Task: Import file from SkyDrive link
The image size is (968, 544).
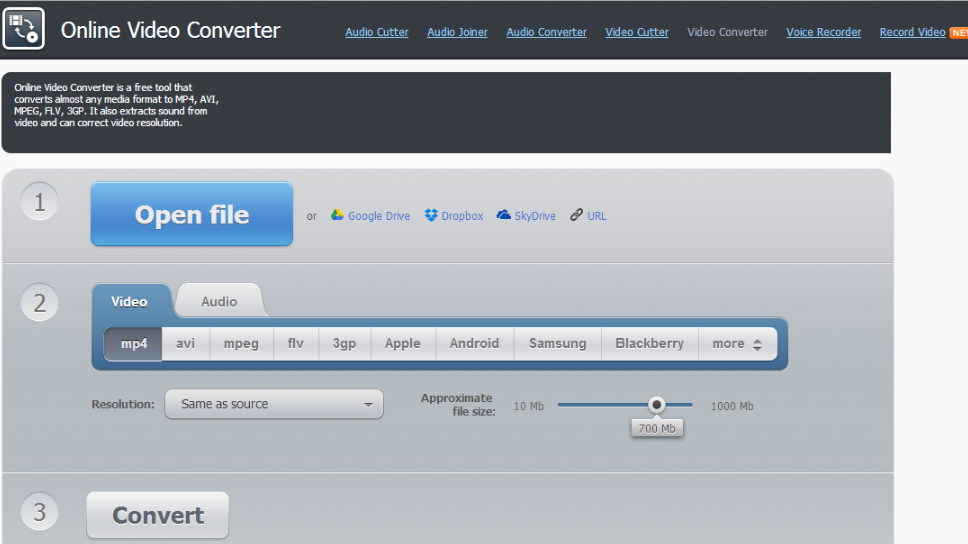Action: pyautogui.click(x=535, y=216)
